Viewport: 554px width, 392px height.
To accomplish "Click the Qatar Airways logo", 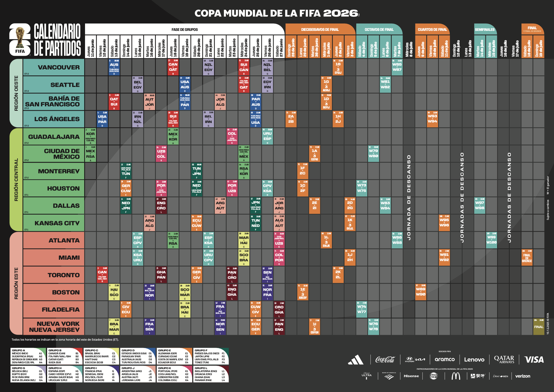I will pos(504,359).
